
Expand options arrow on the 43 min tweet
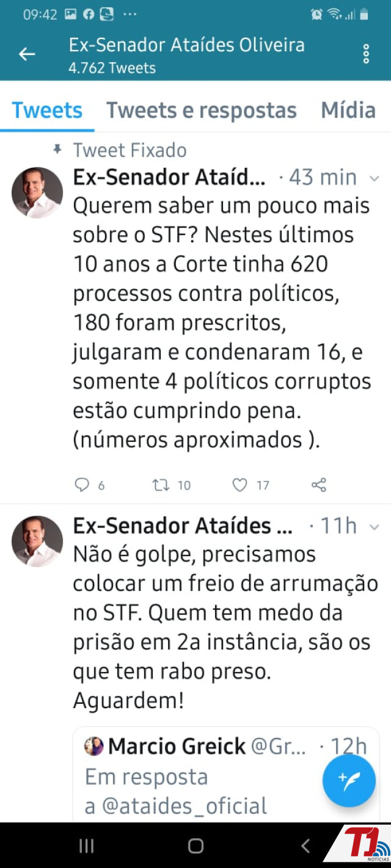click(x=375, y=178)
